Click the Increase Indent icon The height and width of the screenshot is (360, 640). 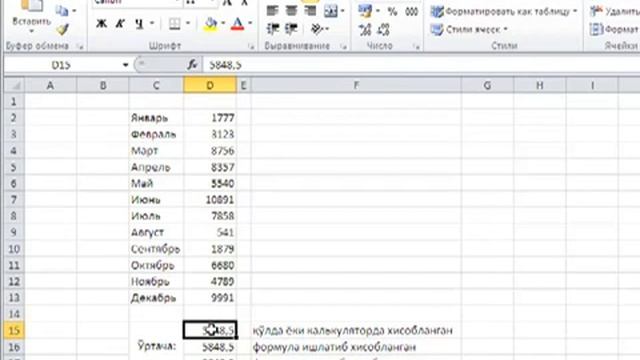(291, 29)
